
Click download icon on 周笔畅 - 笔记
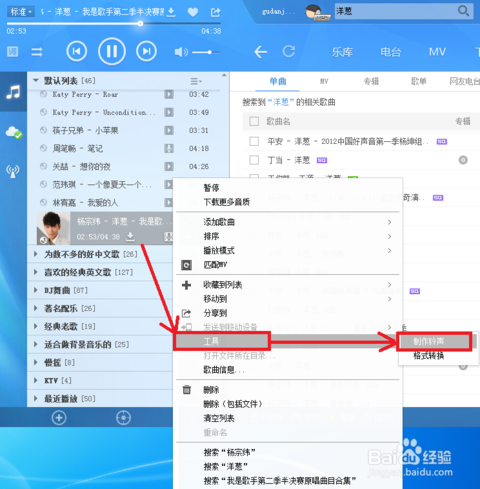(x=169, y=148)
